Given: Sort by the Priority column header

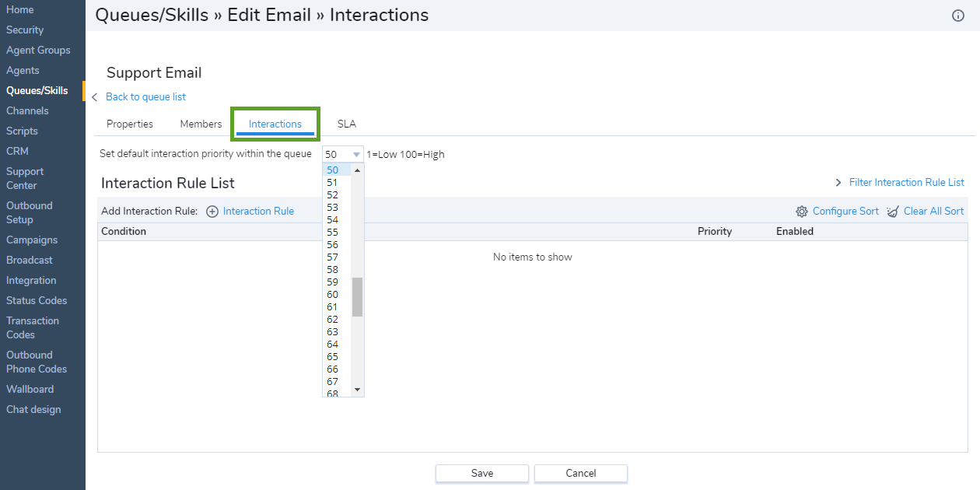Looking at the screenshot, I should tap(715, 232).
